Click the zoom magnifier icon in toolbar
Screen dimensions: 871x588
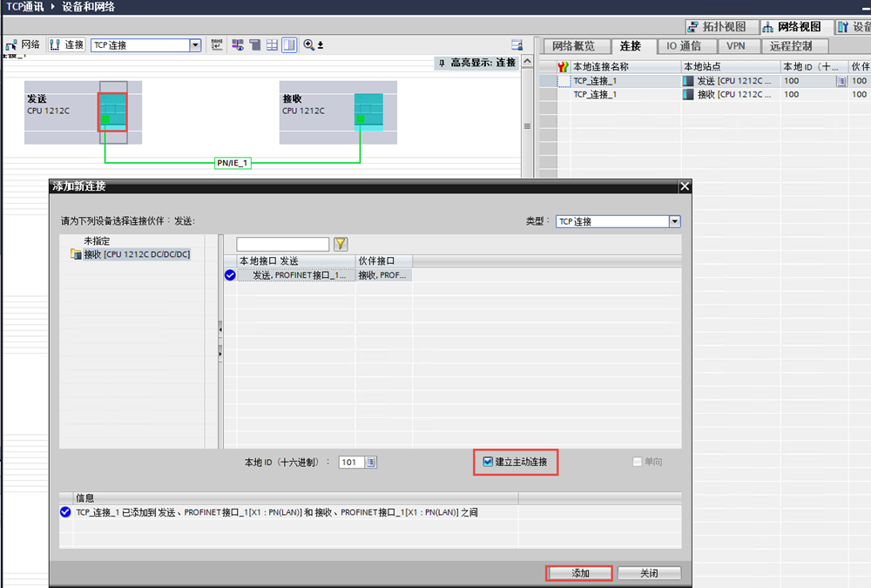(x=308, y=44)
